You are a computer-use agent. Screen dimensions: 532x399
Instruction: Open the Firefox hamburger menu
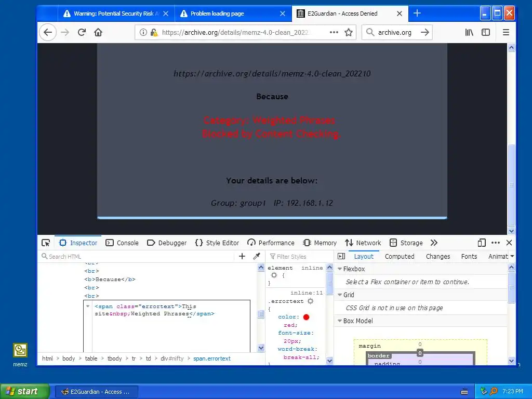tap(506, 33)
